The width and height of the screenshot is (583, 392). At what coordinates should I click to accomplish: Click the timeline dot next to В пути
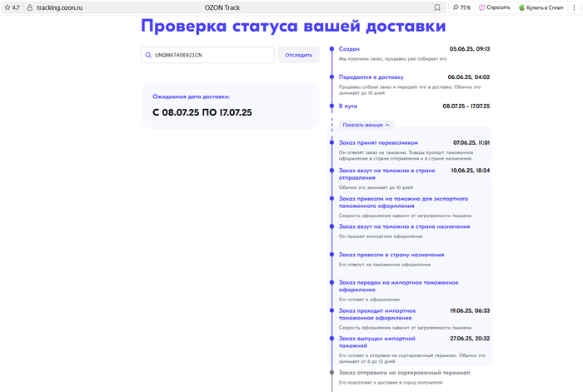point(332,107)
